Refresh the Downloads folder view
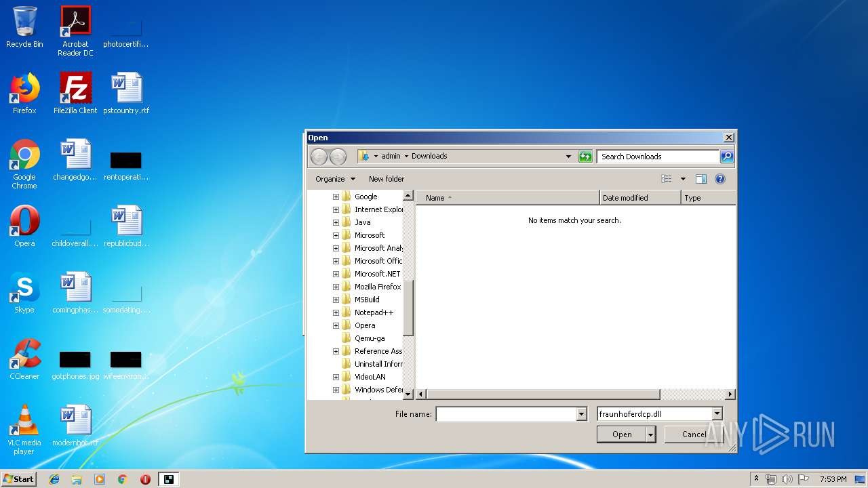This screenshot has height=488, width=868. (585, 157)
